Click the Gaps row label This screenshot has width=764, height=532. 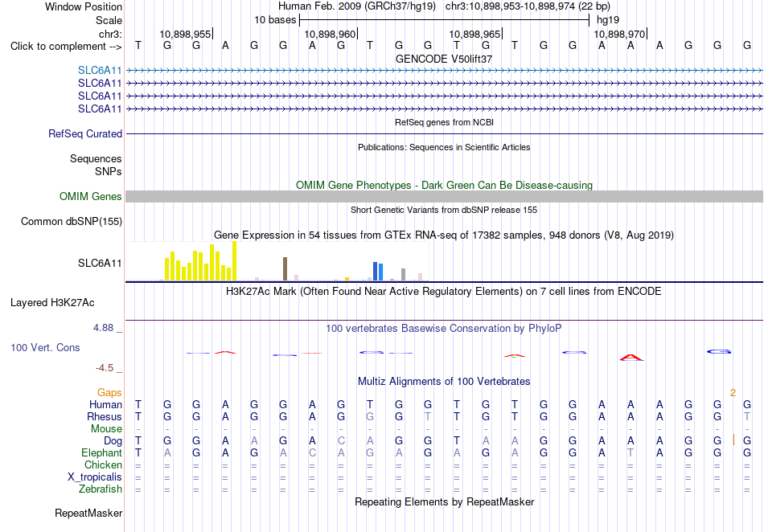click(109, 392)
